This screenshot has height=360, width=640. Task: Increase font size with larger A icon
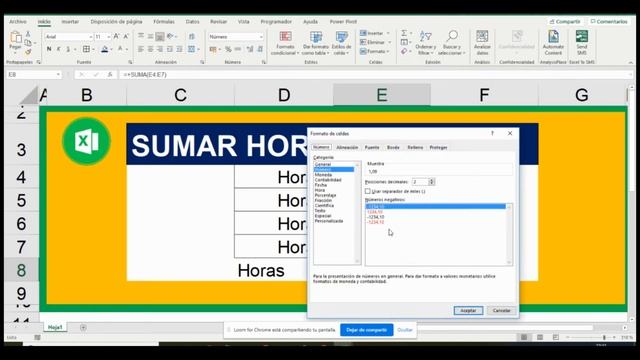click(x=116, y=37)
